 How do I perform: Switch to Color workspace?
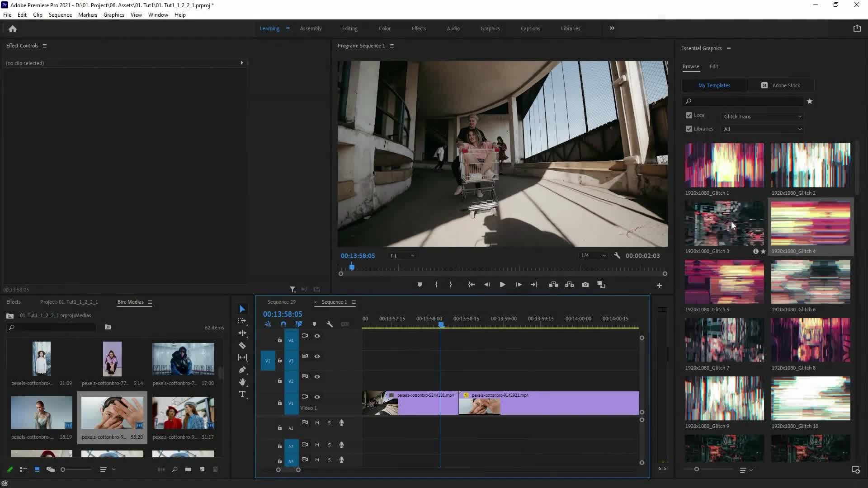pyautogui.click(x=384, y=28)
